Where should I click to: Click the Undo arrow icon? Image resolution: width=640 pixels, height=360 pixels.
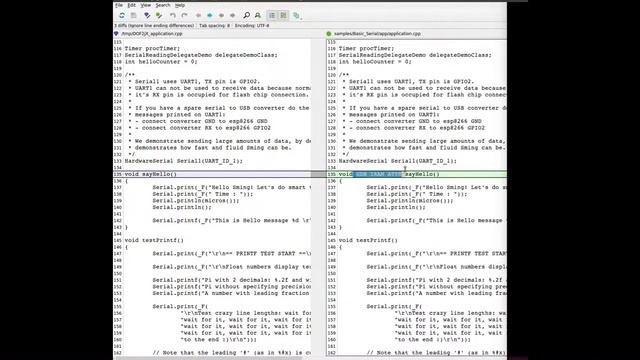pos(173,16)
